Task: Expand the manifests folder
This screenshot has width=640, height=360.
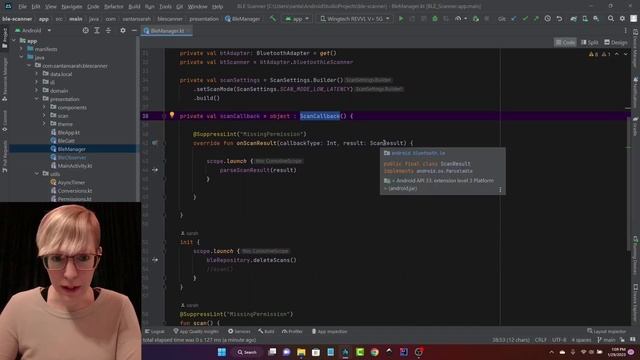Action: click(22, 49)
